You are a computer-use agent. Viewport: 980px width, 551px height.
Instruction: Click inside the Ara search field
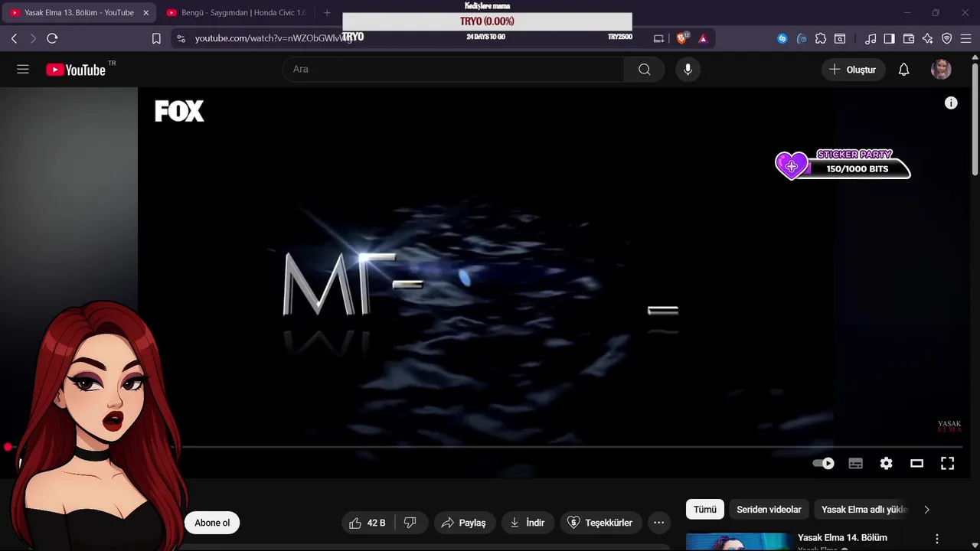pyautogui.click(x=453, y=70)
